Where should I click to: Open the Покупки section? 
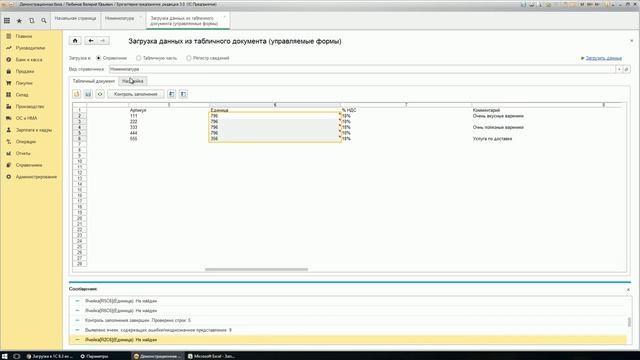(x=24, y=83)
